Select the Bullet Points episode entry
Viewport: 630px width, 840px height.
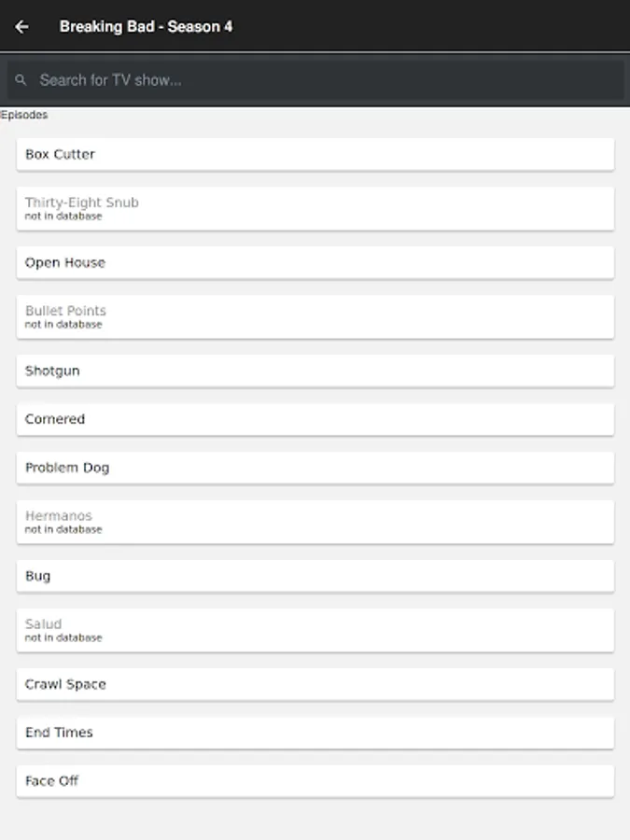(x=315, y=316)
